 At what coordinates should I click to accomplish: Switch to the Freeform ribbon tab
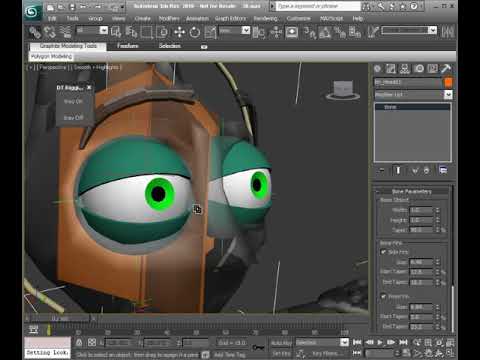(x=128, y=46)
